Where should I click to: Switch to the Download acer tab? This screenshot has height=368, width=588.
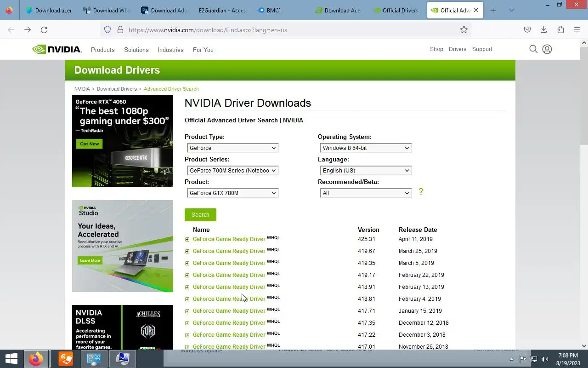(49, 10)
